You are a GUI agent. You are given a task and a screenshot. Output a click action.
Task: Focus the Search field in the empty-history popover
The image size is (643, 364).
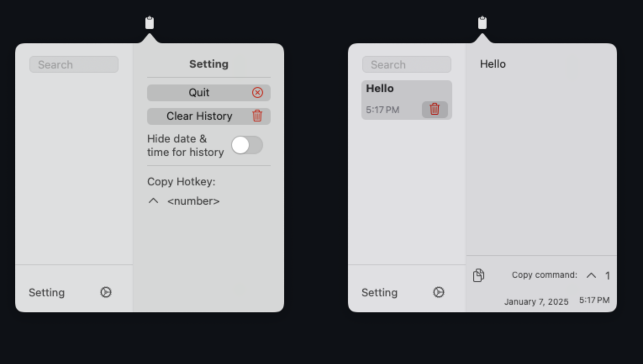(74, 65)
